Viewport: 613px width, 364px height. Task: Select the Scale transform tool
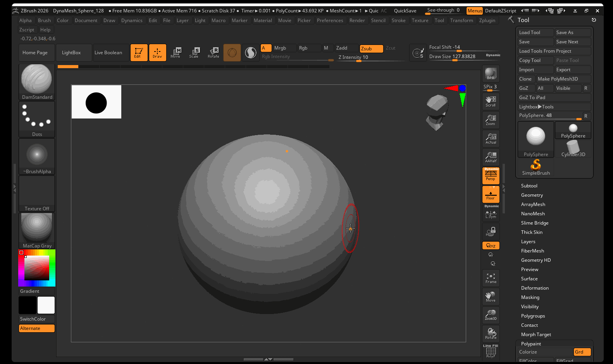[x=194, y=53]
